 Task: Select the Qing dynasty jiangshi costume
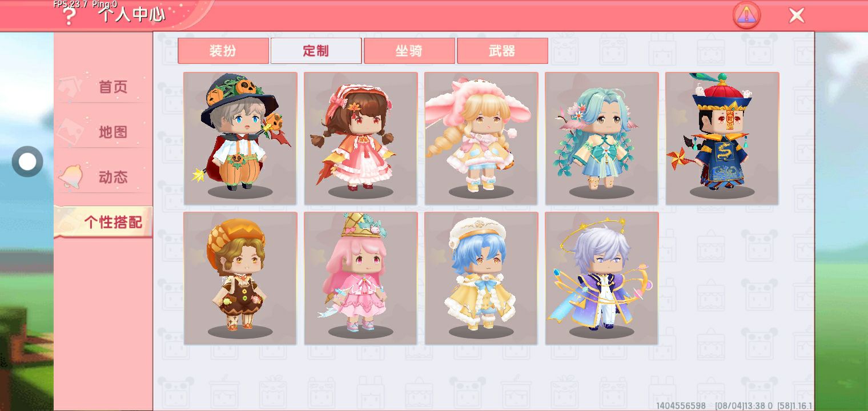point(722,139)
